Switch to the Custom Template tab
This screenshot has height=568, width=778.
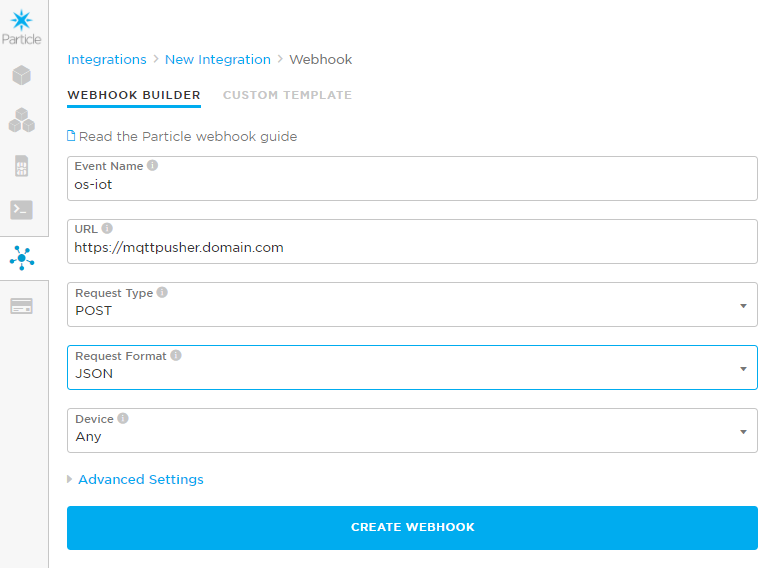coord(287,95)
